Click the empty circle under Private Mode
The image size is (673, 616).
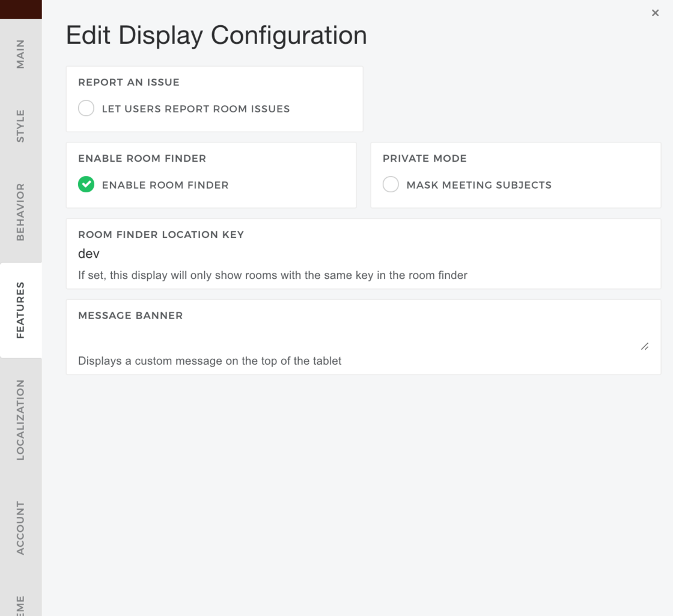(x=391, y=184)
